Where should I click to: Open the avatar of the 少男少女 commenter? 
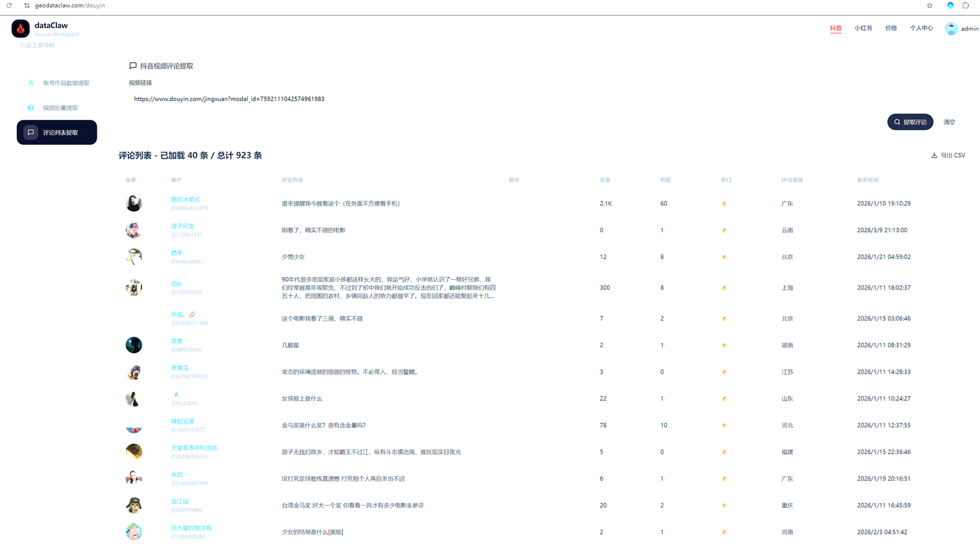point(133,257)
